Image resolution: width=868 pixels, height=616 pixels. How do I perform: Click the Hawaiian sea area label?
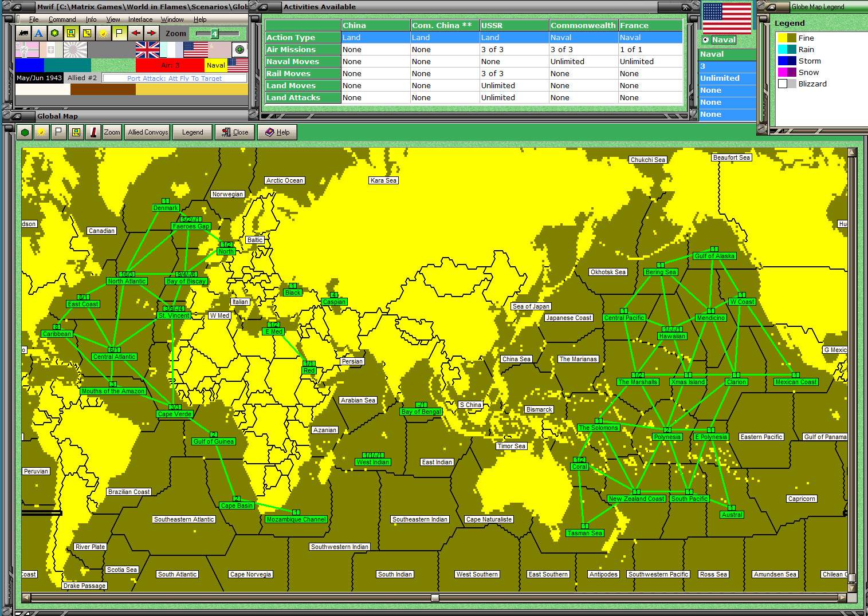672,336
